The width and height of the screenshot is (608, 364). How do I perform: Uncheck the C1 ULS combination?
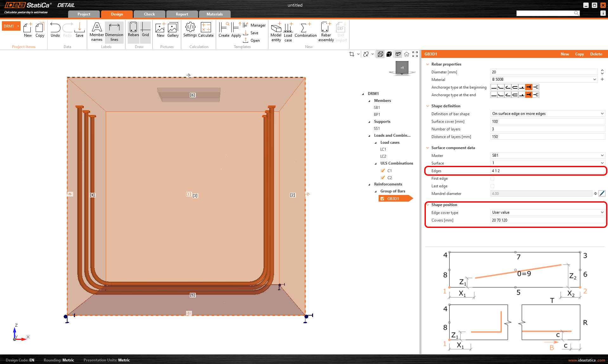(x=383, y=171)
